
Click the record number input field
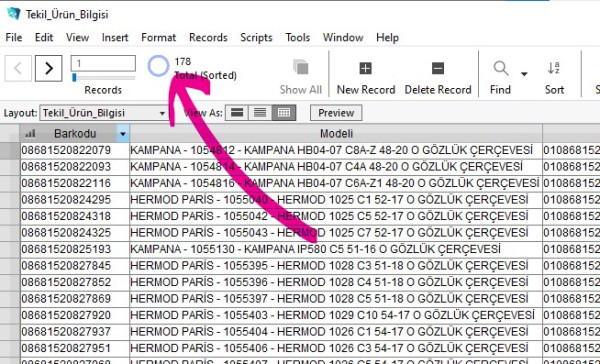coord(103,63)
